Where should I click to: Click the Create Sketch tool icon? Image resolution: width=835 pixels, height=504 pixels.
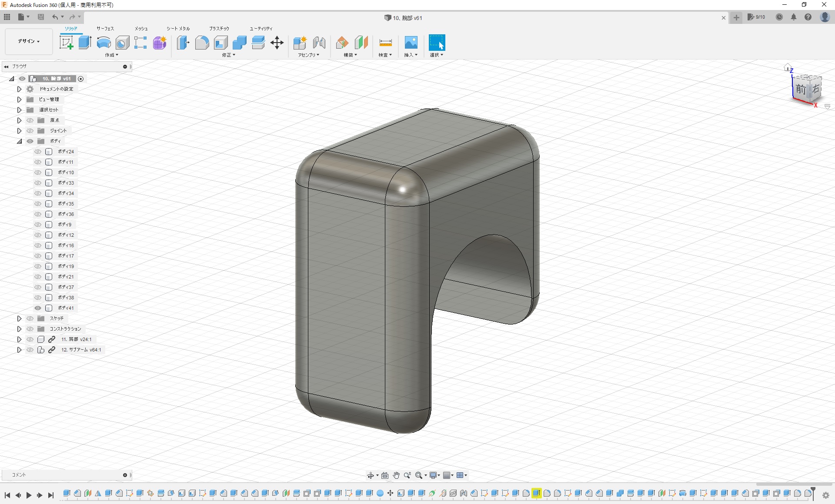click(x=66, y=43)
